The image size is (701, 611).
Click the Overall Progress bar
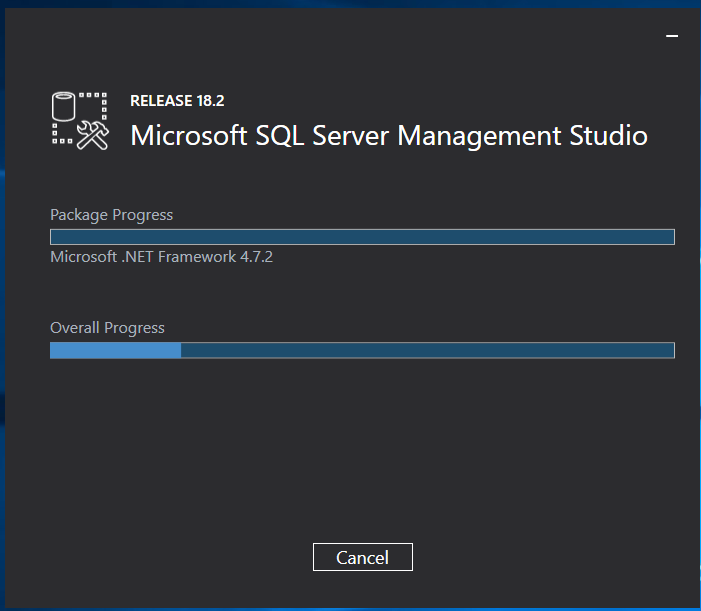[362, 350]
